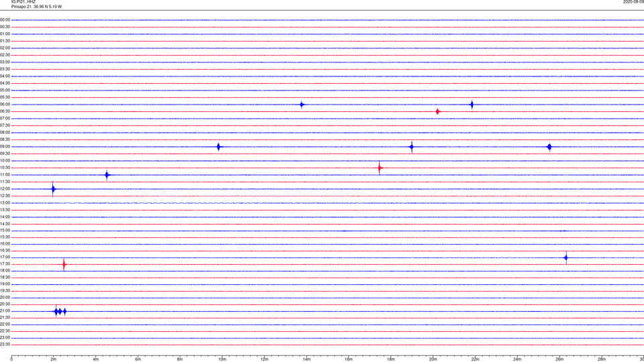Click the 22m tick label on minute axis
This screenshot has width=644, height=362.
point(475,359)
